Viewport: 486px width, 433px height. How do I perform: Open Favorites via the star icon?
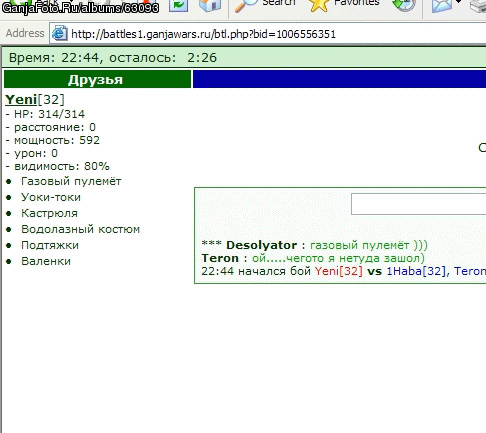click(x=319, y=6)
